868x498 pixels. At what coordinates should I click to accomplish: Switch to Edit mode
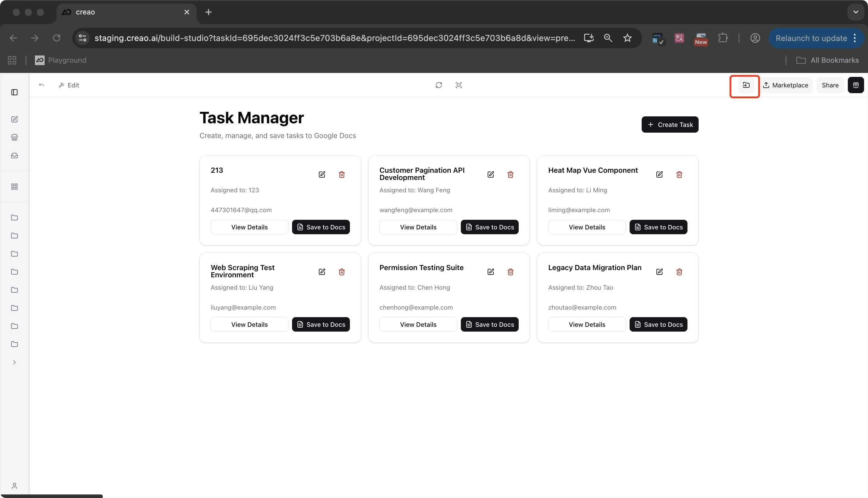[x=69, y=85]
